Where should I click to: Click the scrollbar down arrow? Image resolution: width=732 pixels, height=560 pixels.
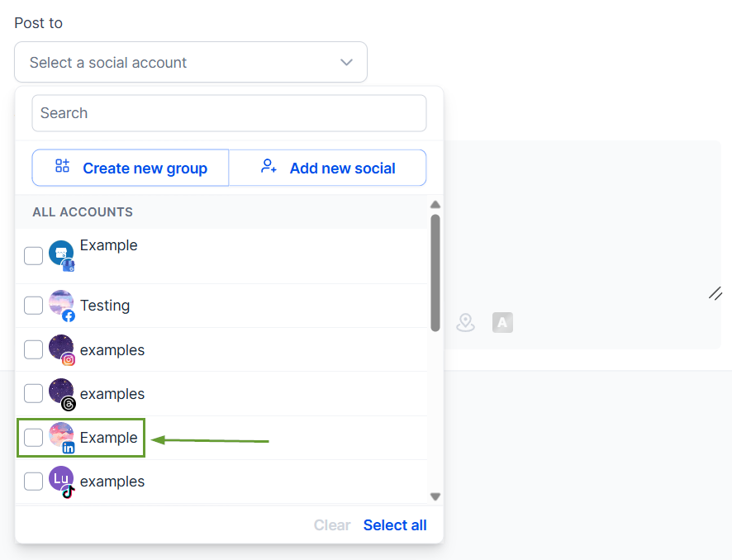point(435,496)
